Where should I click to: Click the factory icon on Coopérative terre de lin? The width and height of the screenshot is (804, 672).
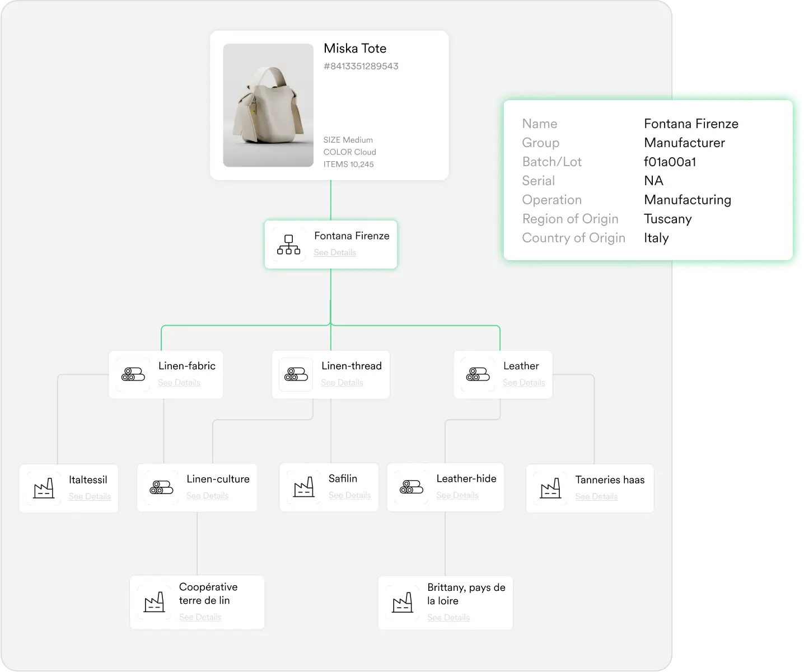tap(155, 602)
